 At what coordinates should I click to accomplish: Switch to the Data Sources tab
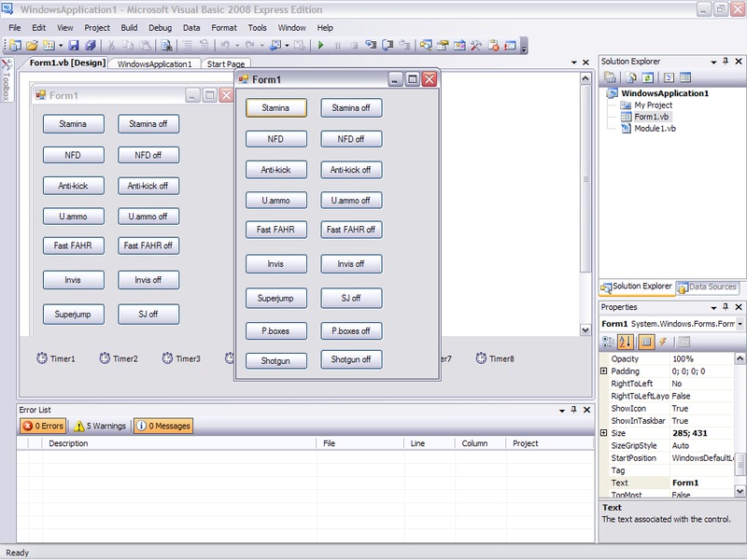click(708, 287)
